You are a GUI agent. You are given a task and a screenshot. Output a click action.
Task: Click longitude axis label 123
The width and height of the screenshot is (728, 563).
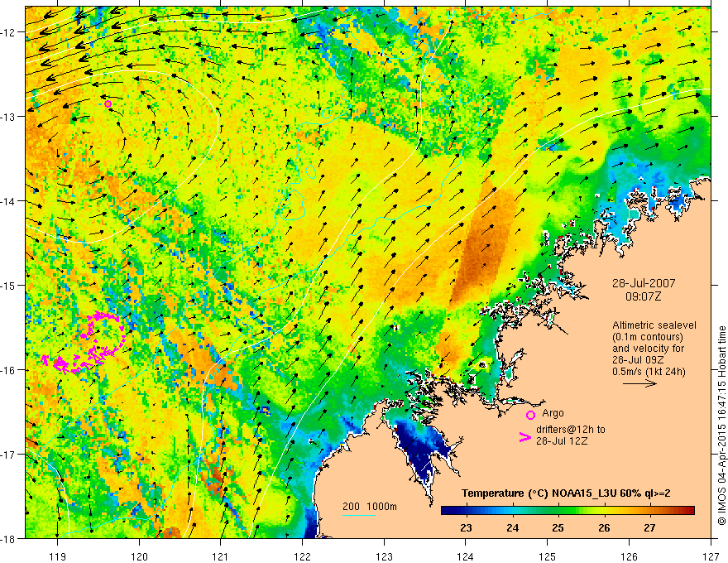coord(384,556)
